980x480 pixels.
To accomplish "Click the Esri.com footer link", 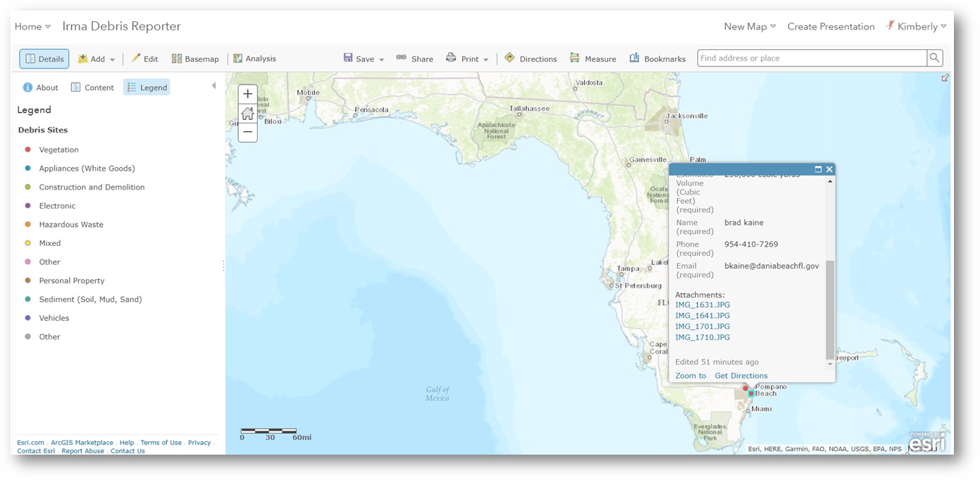I will [x=30, y=443].
